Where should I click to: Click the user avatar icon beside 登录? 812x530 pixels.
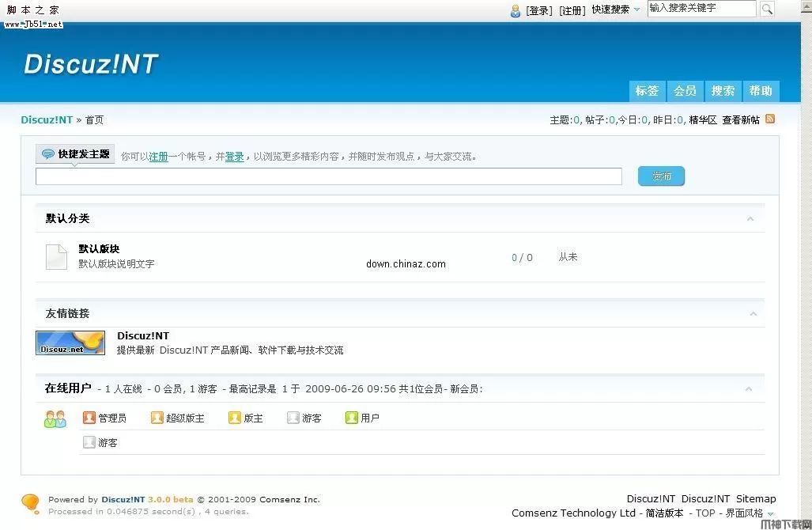pyautogui.click(x=516, y=11)
